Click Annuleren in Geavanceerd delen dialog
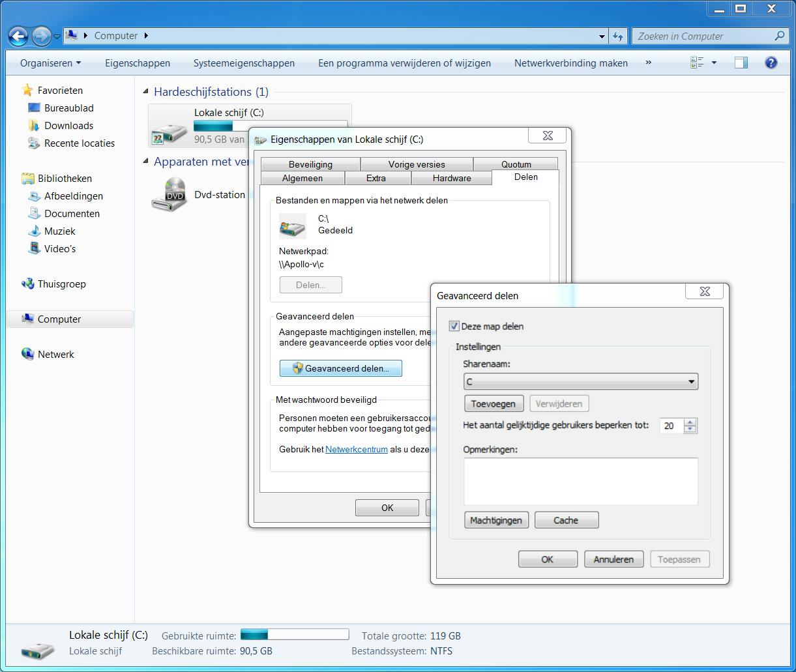796x672 pixels. pos(613,559)
